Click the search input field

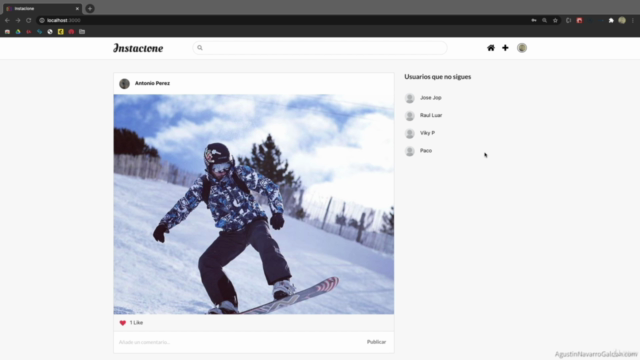tap(320, 48)
